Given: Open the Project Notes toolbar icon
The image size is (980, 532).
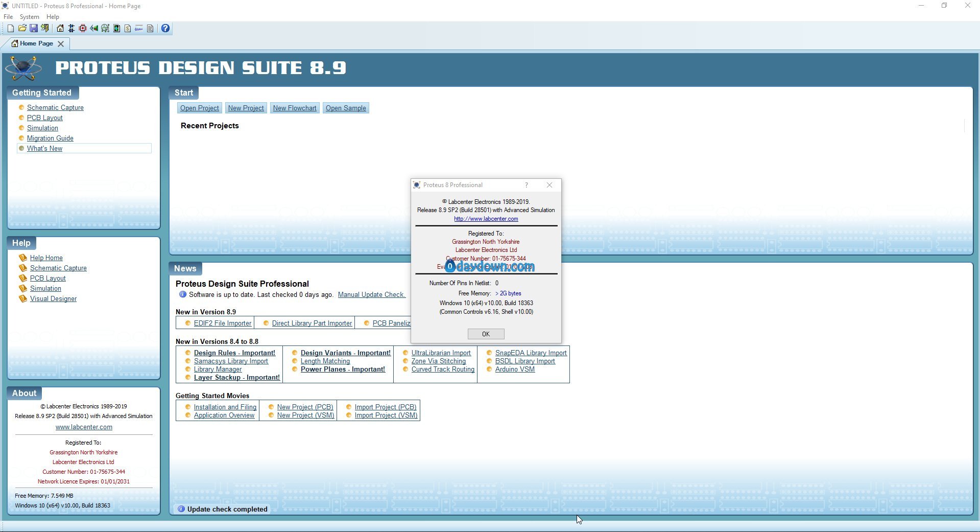Looking at the screenshot, I should coord(150,29).
